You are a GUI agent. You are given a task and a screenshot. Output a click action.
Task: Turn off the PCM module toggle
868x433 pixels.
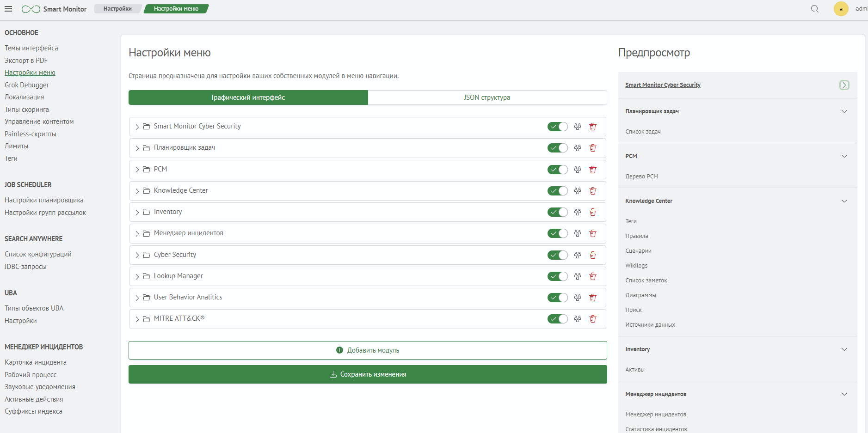[x=558, y=170]
